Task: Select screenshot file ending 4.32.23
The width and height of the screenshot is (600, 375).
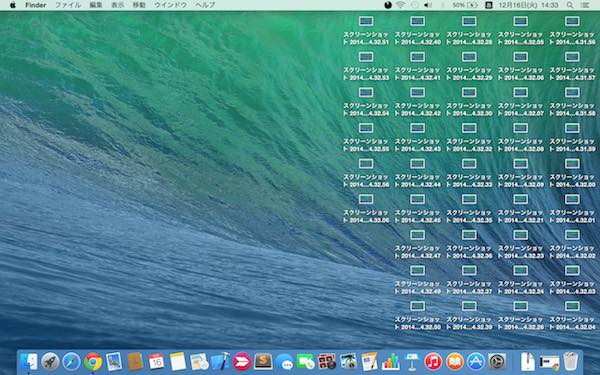Action: point(520,244)
